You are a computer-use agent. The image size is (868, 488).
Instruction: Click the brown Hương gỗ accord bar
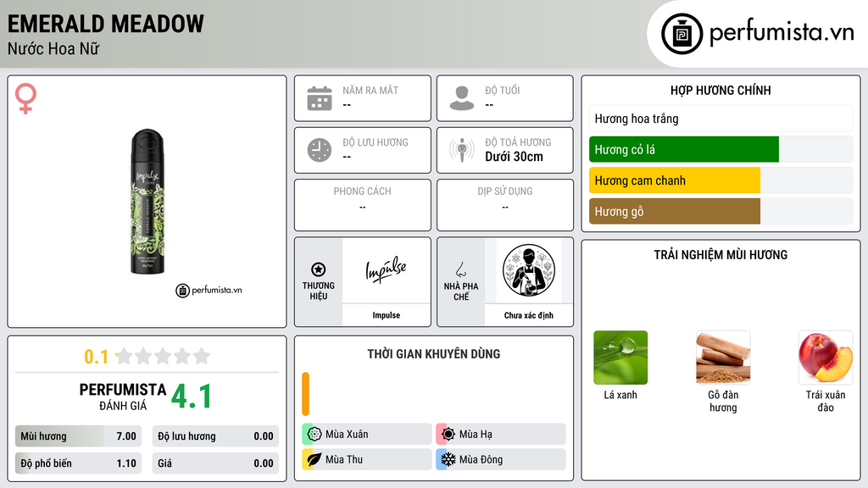674,211
